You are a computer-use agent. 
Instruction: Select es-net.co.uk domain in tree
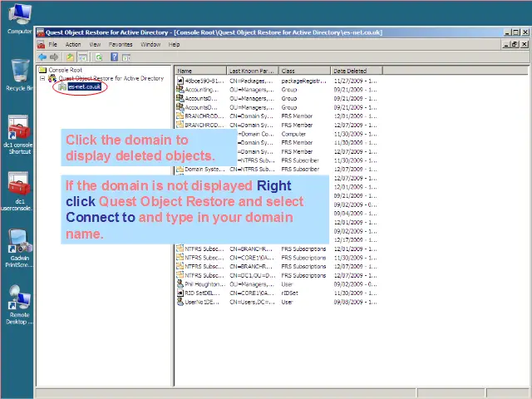(x=85, y=86)
